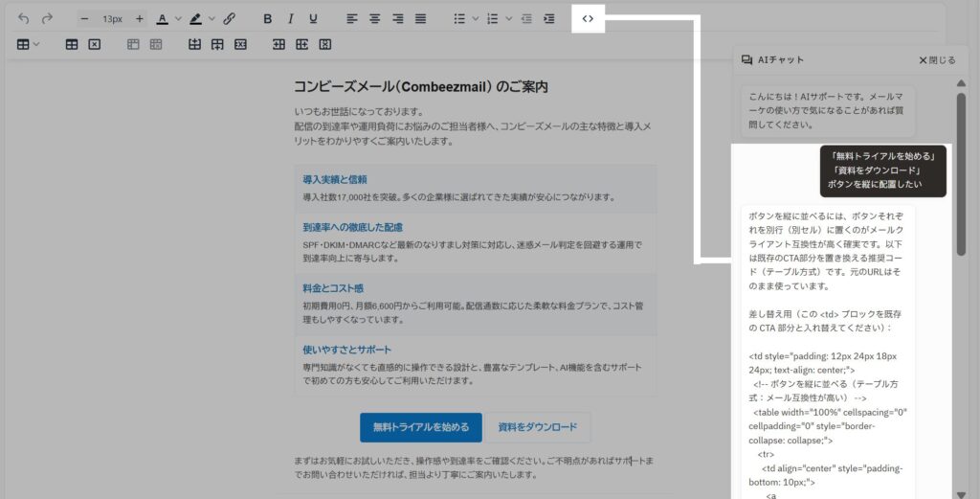Close the AIチャット panel with 閉じる
Screen dimensions: 980x499
937,59
